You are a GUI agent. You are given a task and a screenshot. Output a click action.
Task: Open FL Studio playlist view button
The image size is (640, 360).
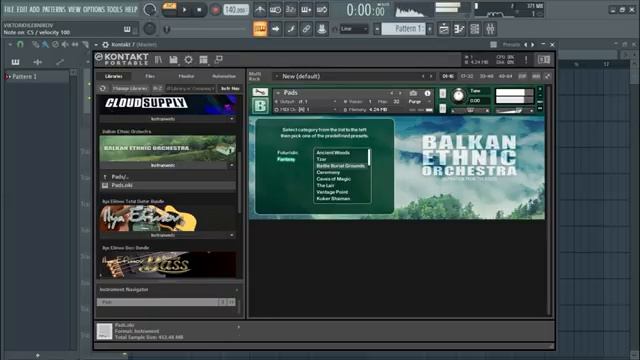coord(444,29)
